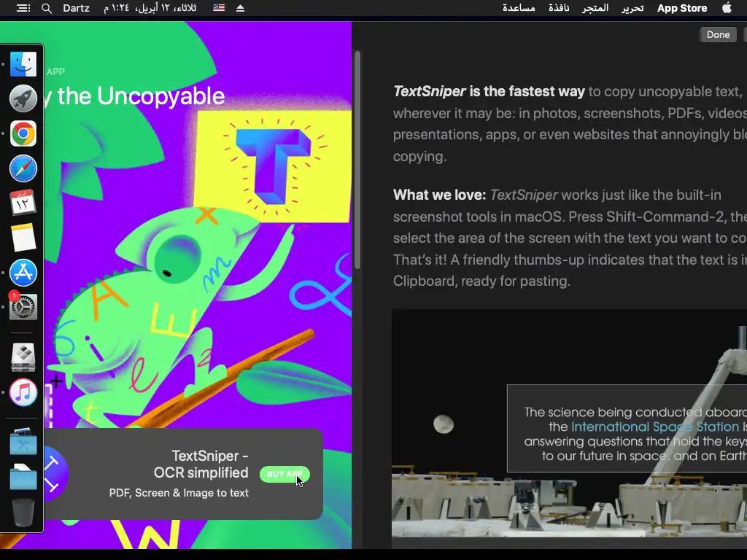Launch Google Chrome from the Dock
The height and width of the screenshot is (560, 747).
point(23,133)
